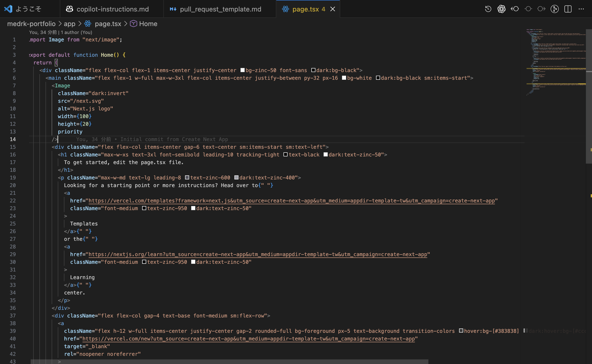Open the nextjs.org/learn href link
This screenshot has width=592, height=364.
tap(258, 254)
